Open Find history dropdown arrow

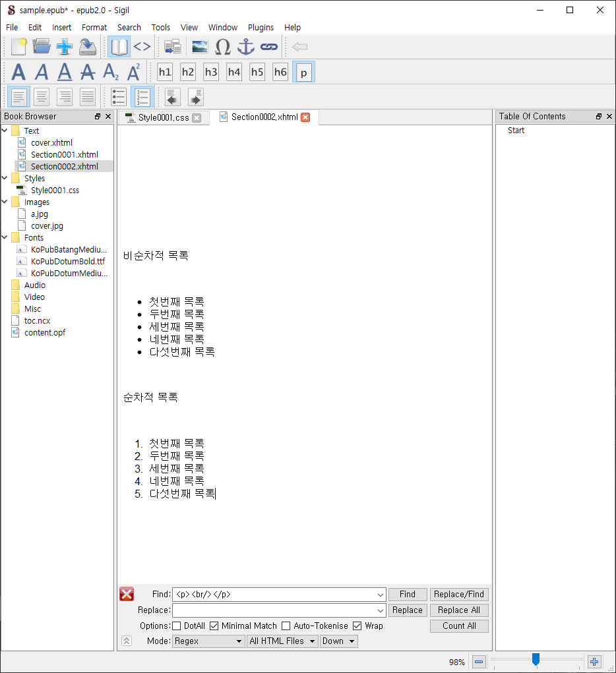380,595
